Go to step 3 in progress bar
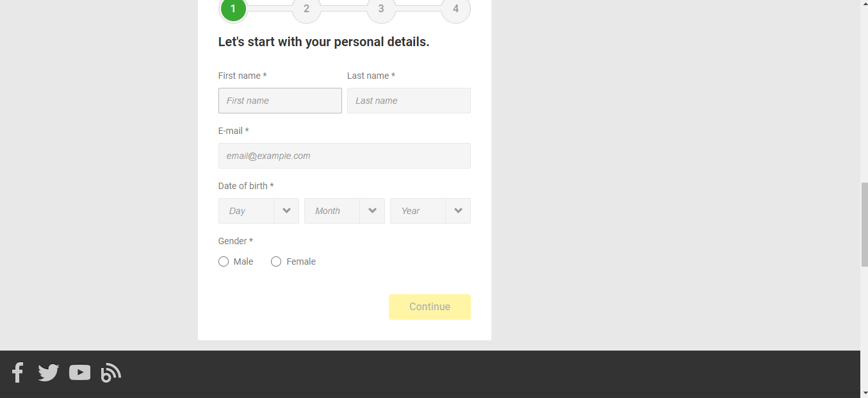This screenshot has width=868, height=398. tap(381, 9)
